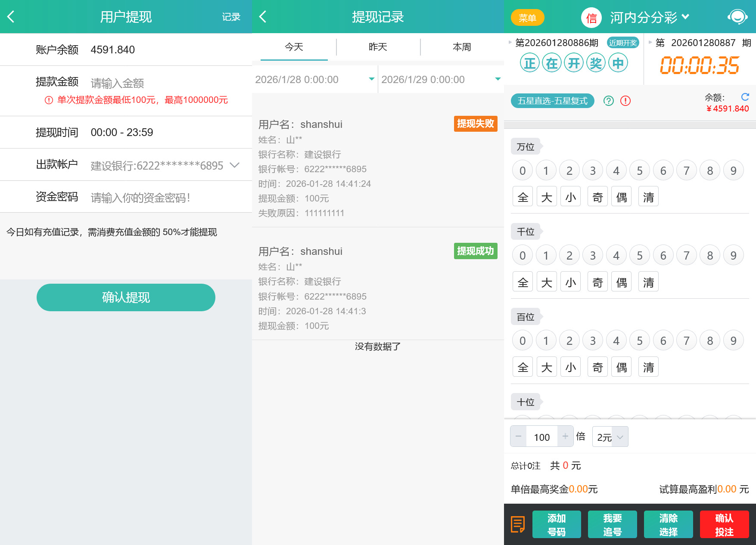
Task: Decrease the multiplier with the minus stepper
Action: [518, 436]
